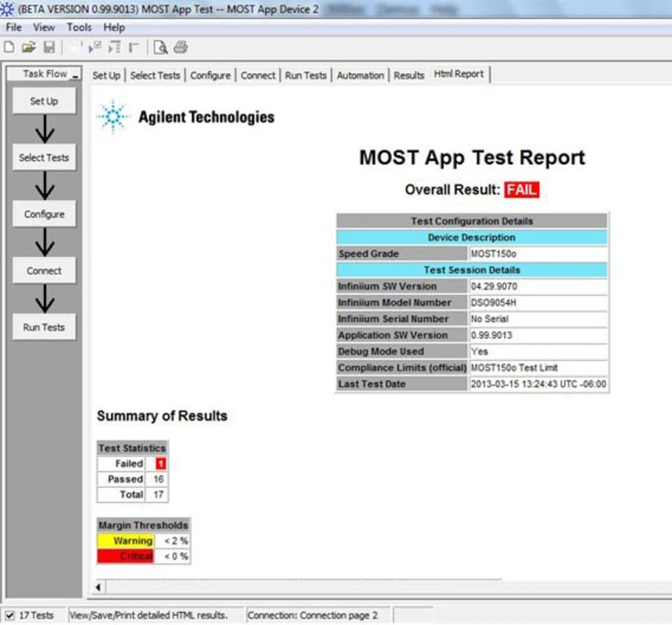The image size is (672, 625).
Task: Switch to the Results tab
Action: [x=409, y=75]
